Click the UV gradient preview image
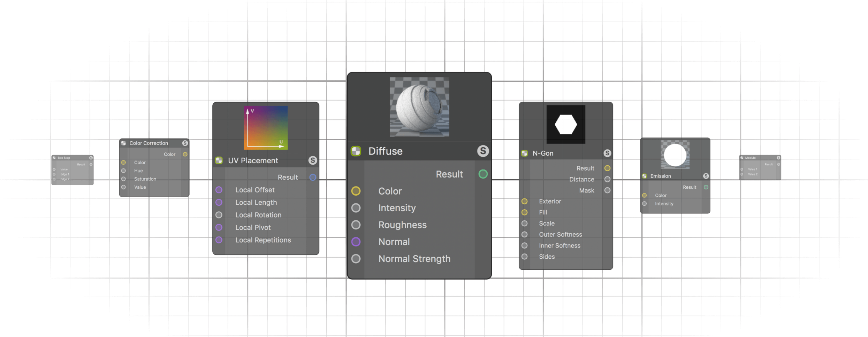This screenshot has height=337, width=868. [x=266, y=128]
